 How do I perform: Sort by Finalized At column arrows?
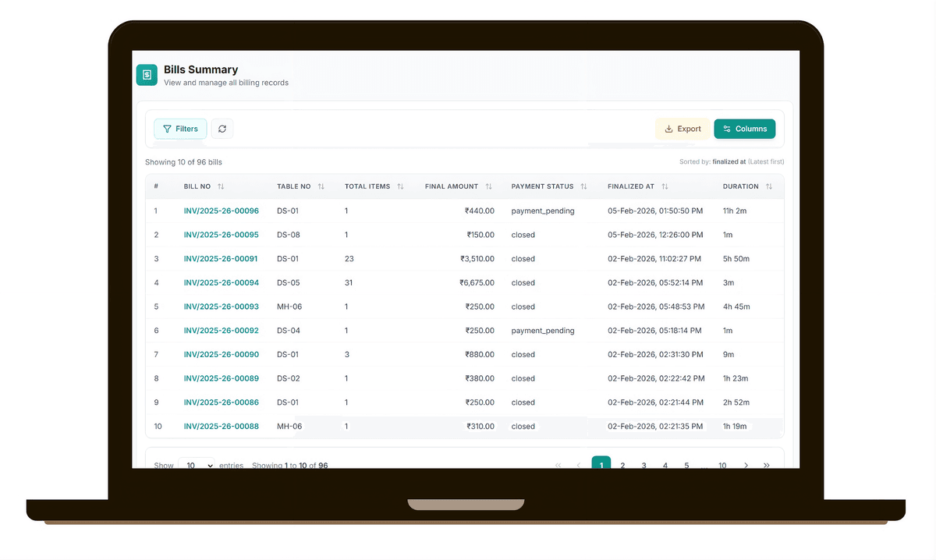pyautogui.click(x=665, y=187)
